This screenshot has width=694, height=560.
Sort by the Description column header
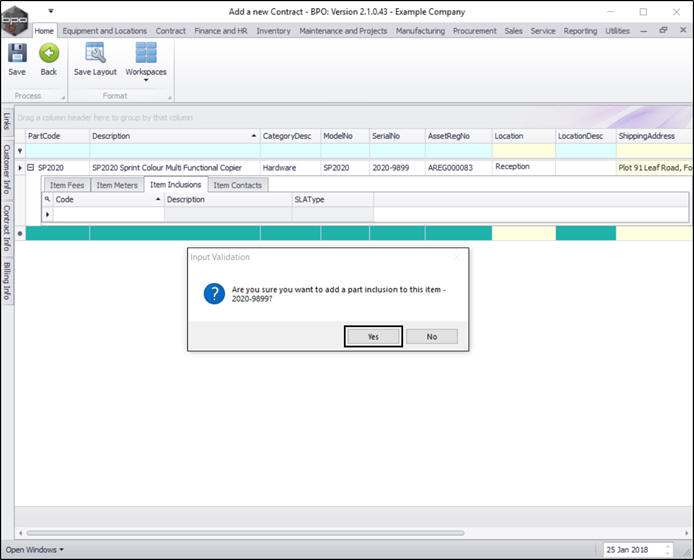tap(175, 136)
